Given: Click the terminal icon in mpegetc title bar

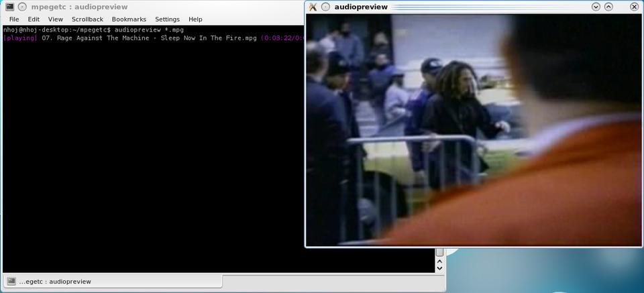Looking at the screenshot, I should coord(10,7).
